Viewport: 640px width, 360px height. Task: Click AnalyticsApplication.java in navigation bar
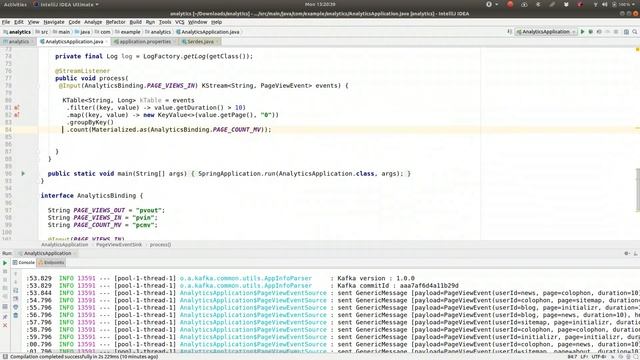[207, 32]
